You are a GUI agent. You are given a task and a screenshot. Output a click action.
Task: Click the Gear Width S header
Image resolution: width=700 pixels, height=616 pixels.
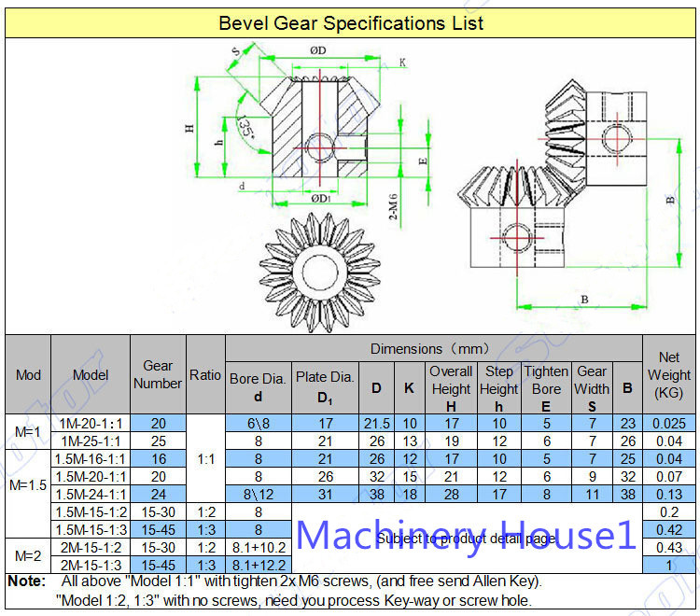pos(592,387)
